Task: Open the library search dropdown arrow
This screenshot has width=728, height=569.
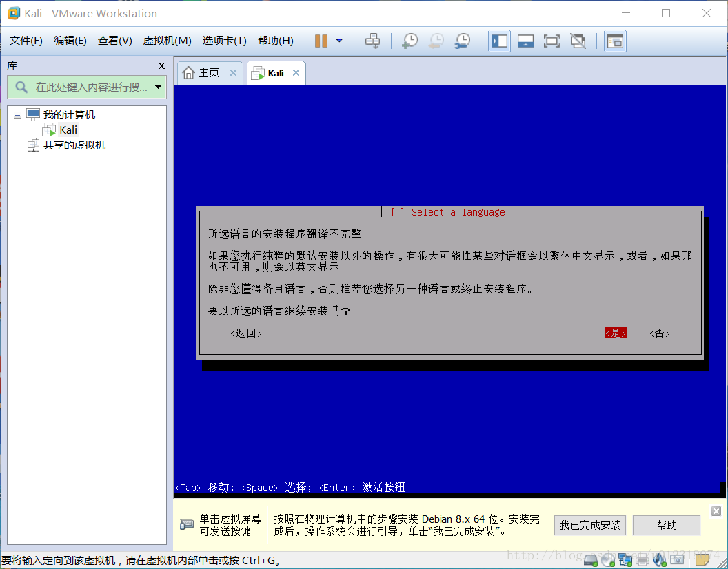Action: click(x=158, y=87)
